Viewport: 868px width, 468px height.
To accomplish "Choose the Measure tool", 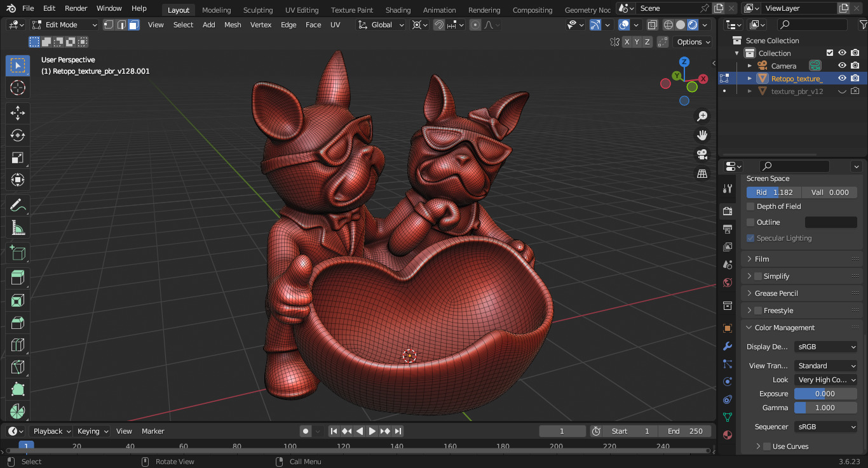I will tap(18, 227).
